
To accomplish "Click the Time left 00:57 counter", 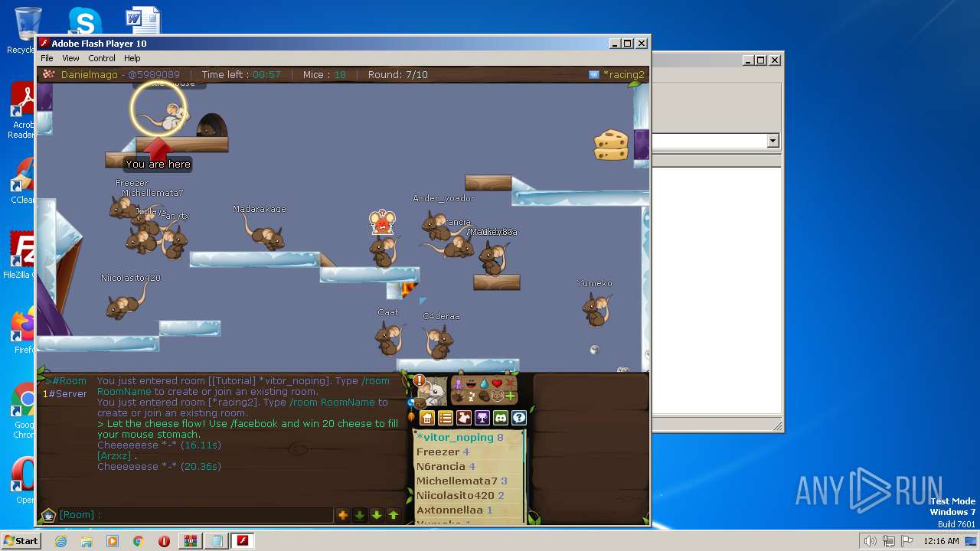I will [x=241, y=74].
